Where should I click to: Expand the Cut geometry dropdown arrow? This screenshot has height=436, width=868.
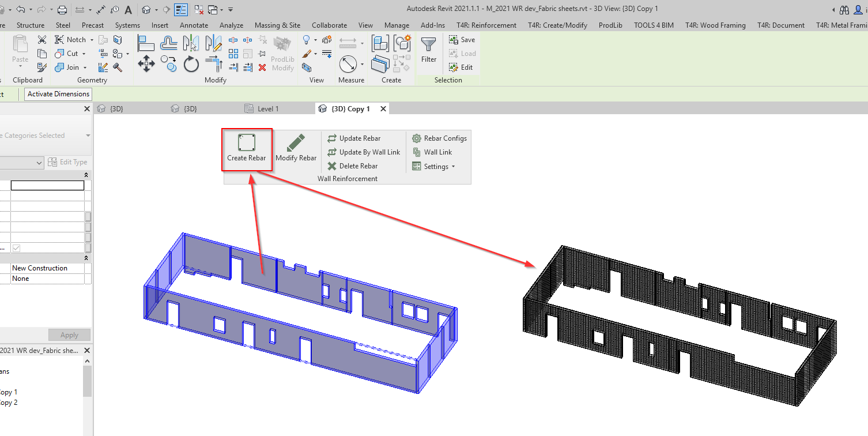(84, 54)
